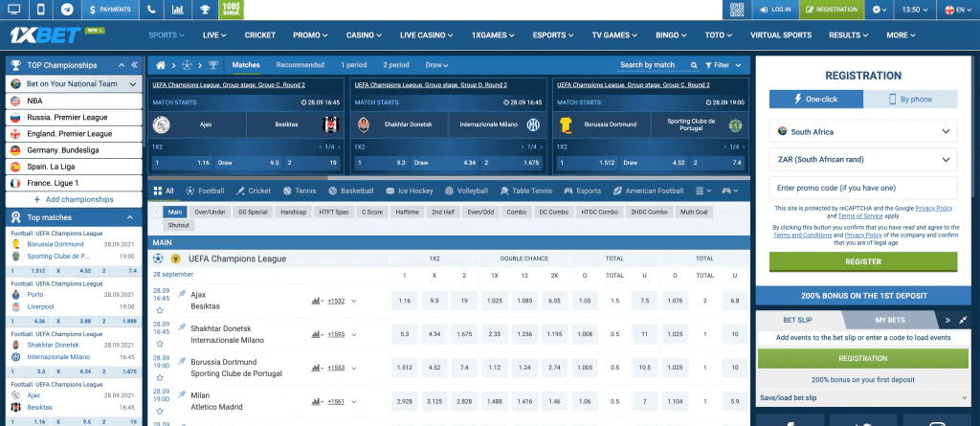The height and width of the screenshot is (426, 980).
Task: Click the trophy icon in breadcrumb
Action: point(213,65)
